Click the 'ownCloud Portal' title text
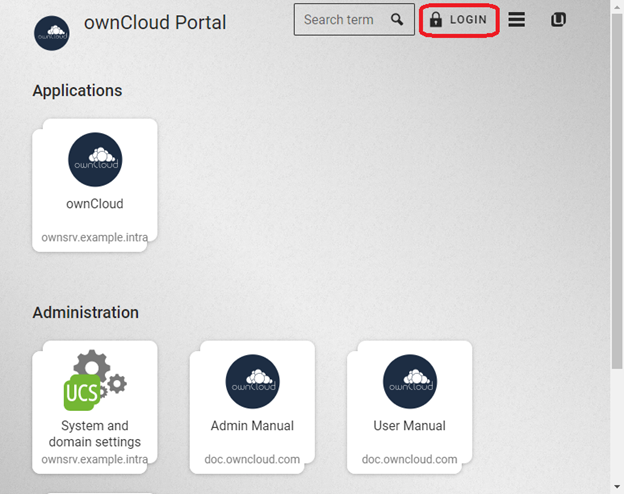 [155, 22]
